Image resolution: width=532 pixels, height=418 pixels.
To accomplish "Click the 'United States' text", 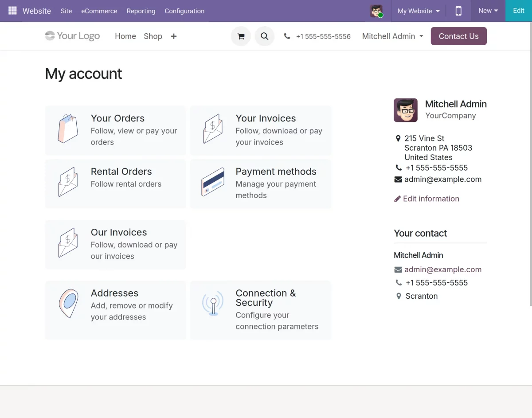I will (428, 157).
